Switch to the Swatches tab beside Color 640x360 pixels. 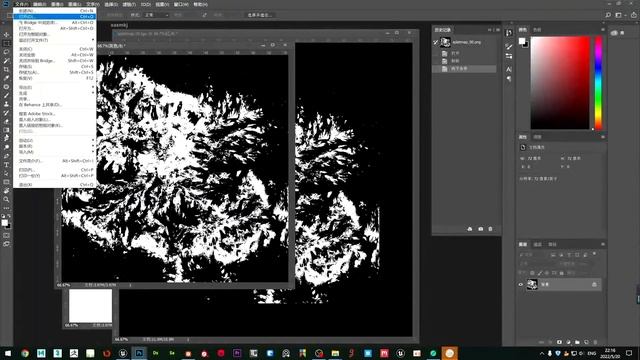(x=537, y=30)
